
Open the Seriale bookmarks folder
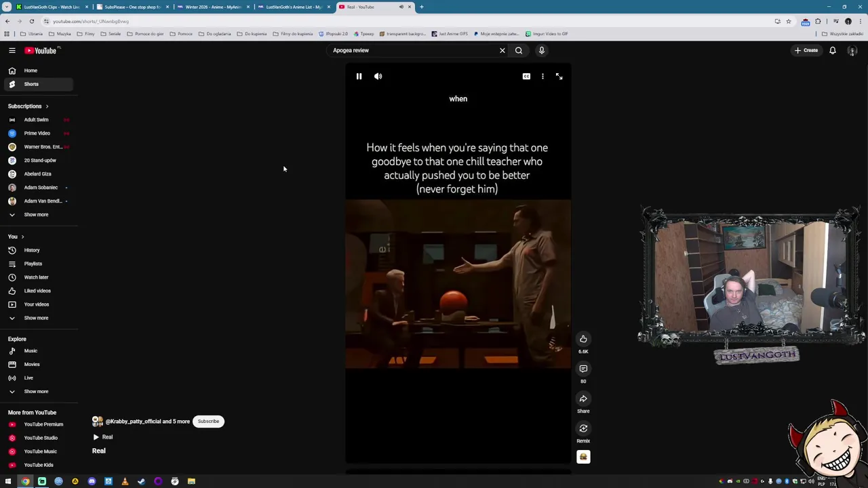pyautogui.click(x=111, y=34)
